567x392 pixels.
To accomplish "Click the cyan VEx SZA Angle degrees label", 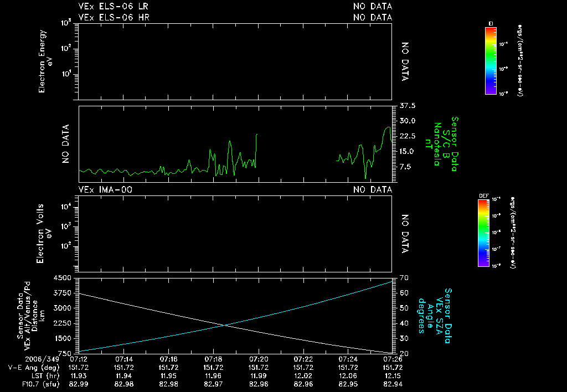I will 435,316.
